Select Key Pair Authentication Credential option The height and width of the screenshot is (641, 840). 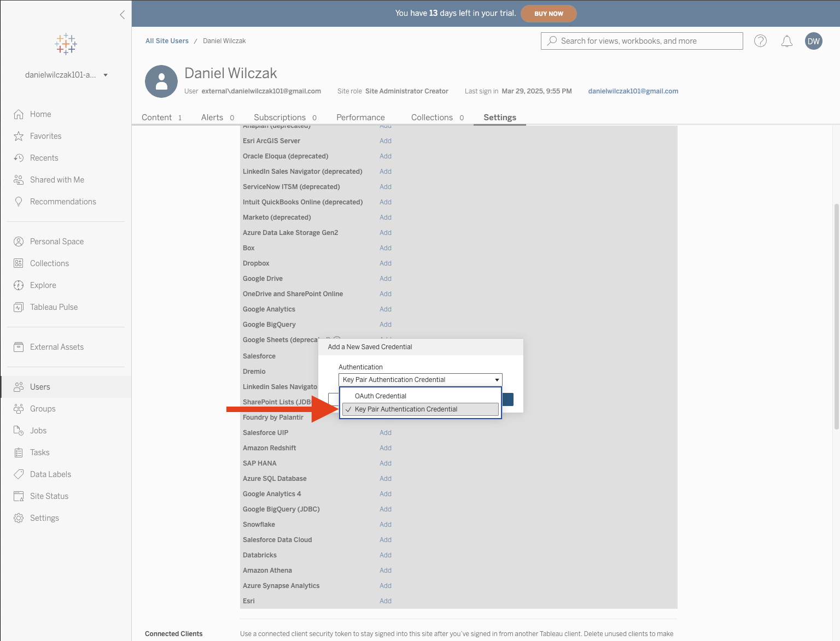421,409
